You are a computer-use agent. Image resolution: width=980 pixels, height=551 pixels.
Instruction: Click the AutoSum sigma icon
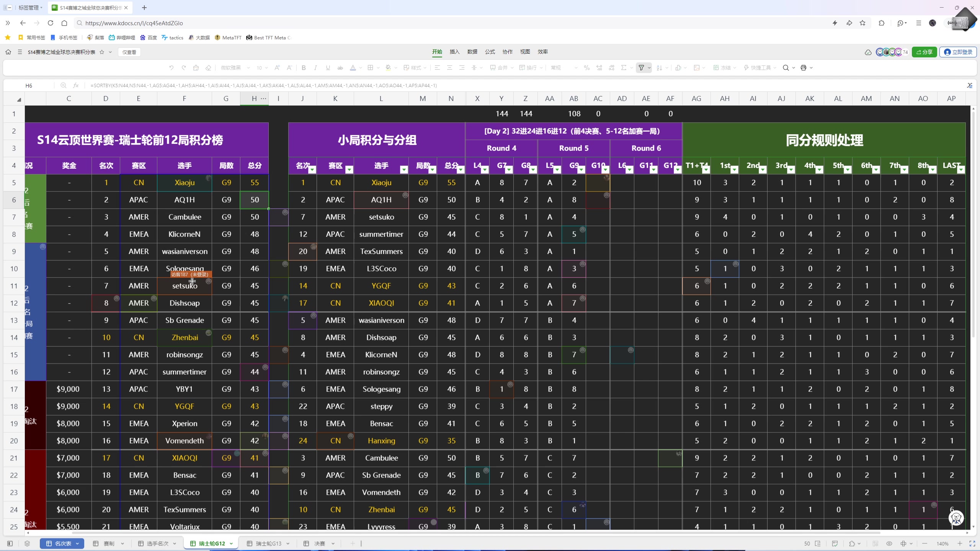[x=624, y=68]
